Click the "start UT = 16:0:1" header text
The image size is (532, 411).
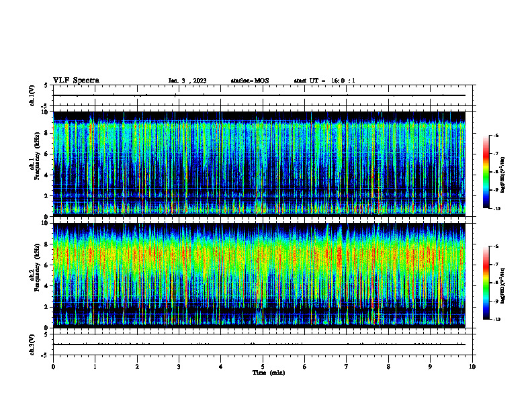(324, 81)
